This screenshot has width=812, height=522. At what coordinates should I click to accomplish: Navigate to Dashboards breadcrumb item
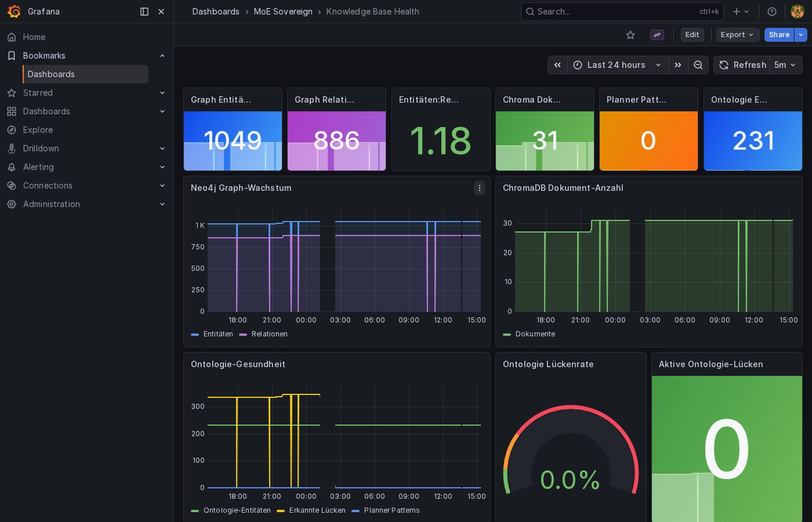[216, 12]
